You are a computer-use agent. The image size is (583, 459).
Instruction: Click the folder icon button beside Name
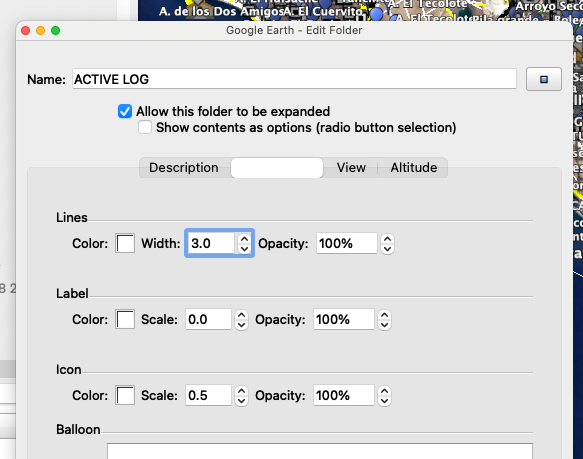(x=544, y=79)
